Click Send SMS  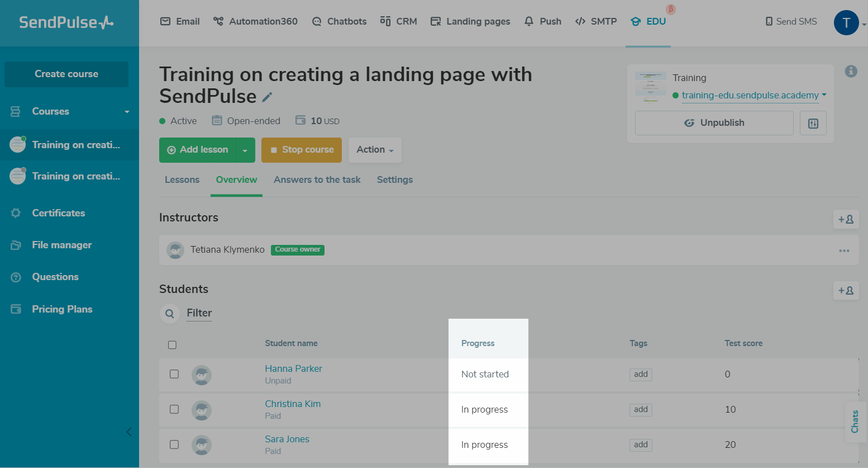(791, 21)
